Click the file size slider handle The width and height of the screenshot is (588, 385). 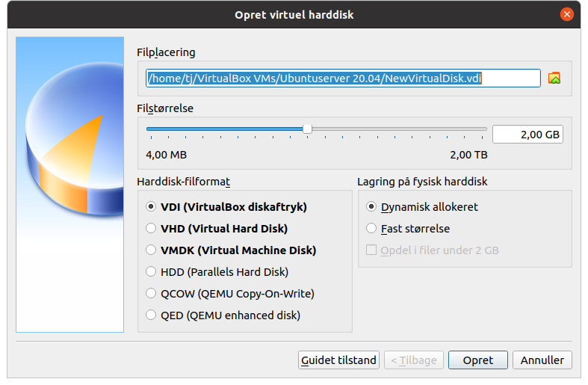307,129
